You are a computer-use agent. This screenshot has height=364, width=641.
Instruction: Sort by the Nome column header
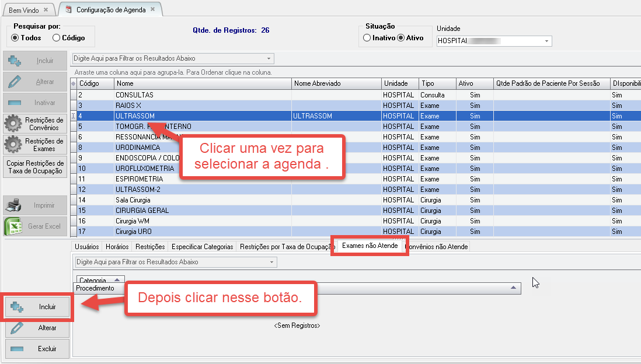click(203, 83)
